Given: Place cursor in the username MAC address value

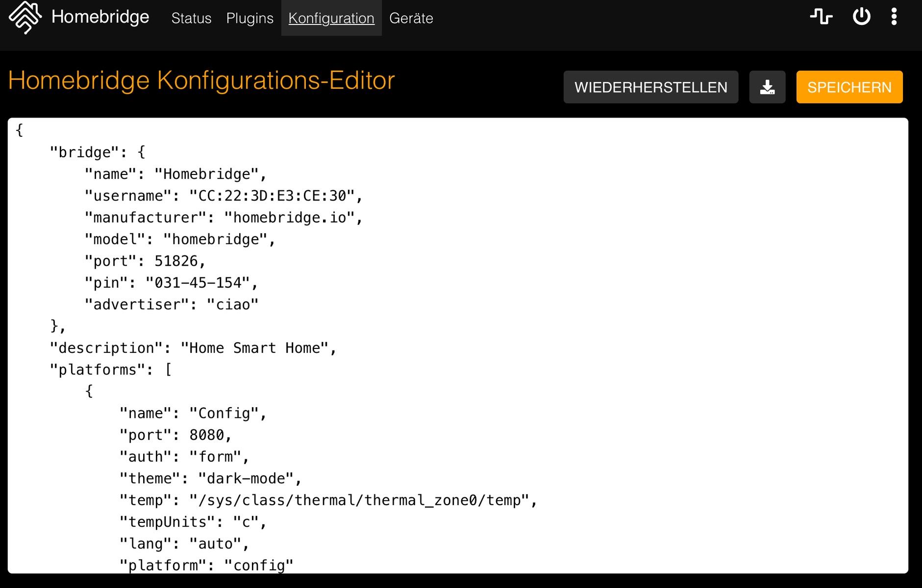Looking at the screenshot, I should (x=272, y=196).
